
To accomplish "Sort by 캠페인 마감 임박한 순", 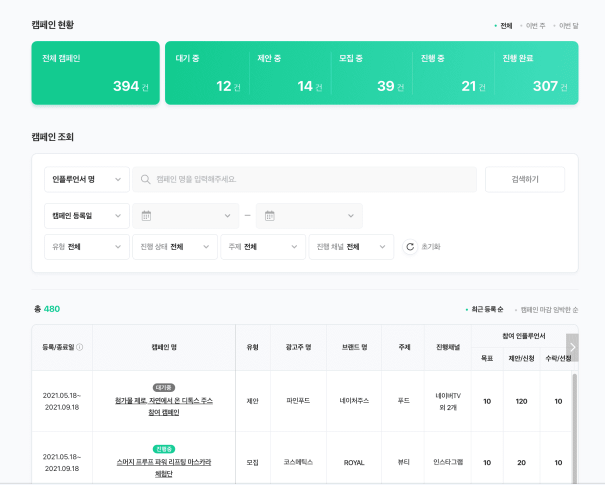I will [x=549, y=310].
